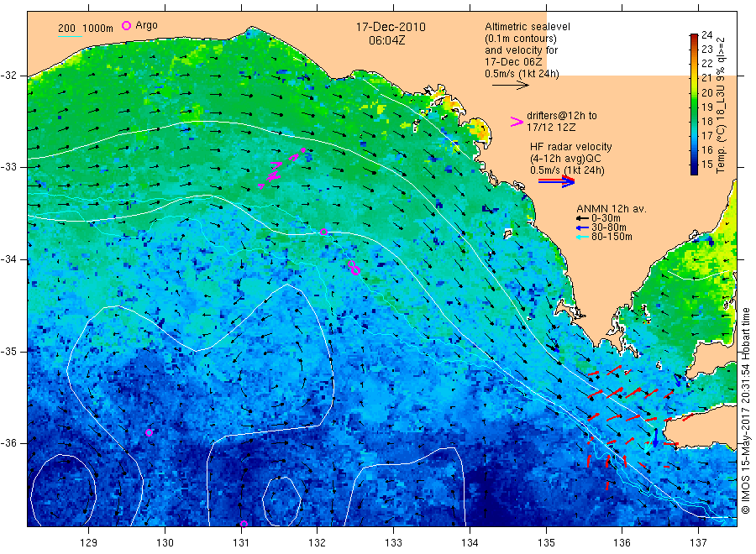756x554 pixels.
Task: Click the altimetric velocity scale arrow
Action: pyautogui.click(x=510, y=86)
